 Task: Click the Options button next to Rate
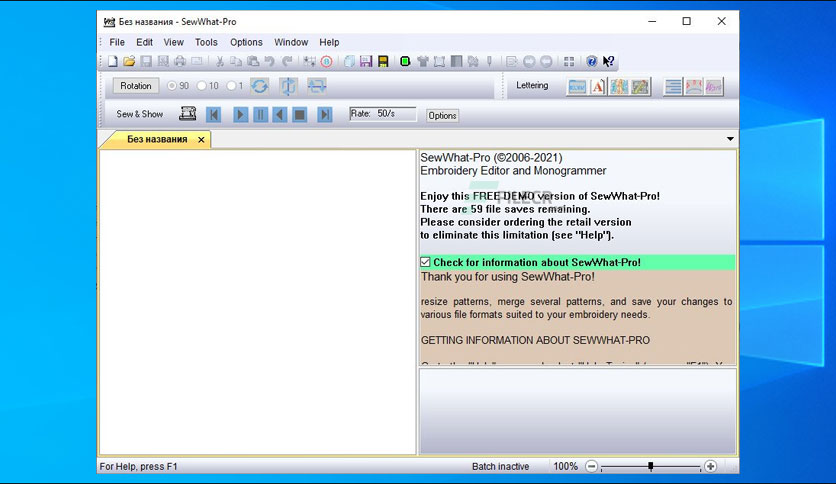pos(442,115)
